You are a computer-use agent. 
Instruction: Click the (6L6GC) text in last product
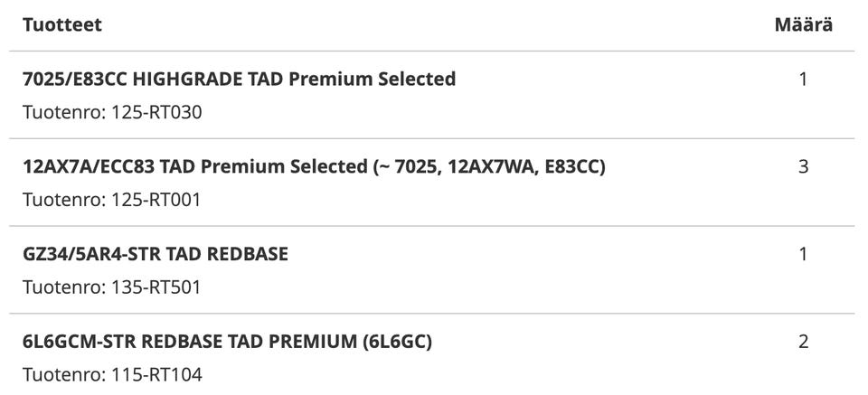point(397,342)
